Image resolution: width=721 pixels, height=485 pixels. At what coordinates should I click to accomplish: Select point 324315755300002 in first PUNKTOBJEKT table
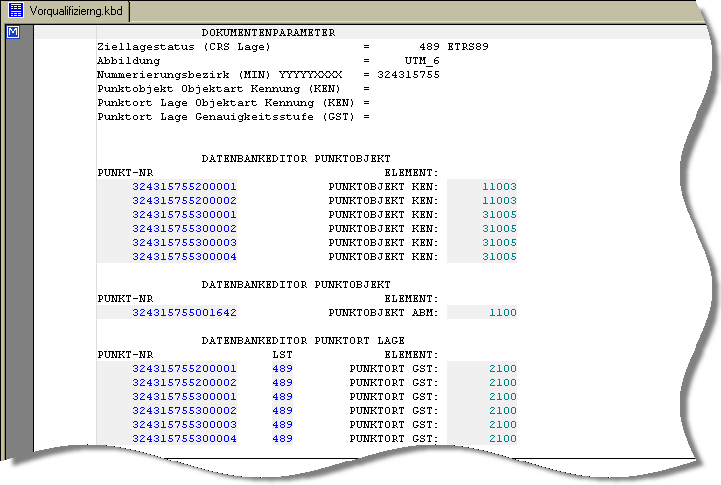[184, 229]
